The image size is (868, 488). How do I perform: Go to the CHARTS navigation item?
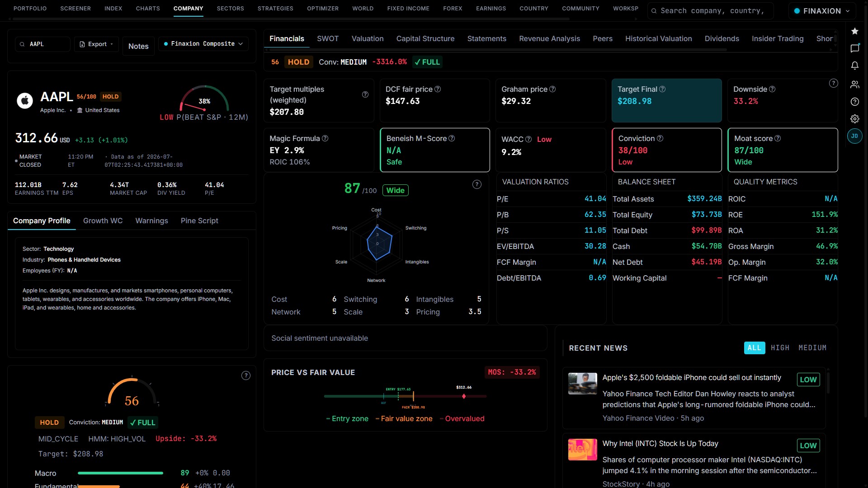(148, 9)
